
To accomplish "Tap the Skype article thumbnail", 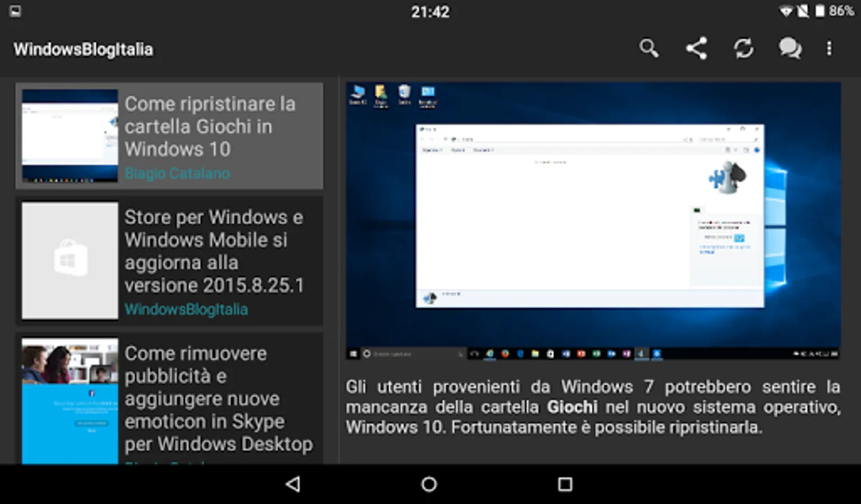I will pos(70,400).
